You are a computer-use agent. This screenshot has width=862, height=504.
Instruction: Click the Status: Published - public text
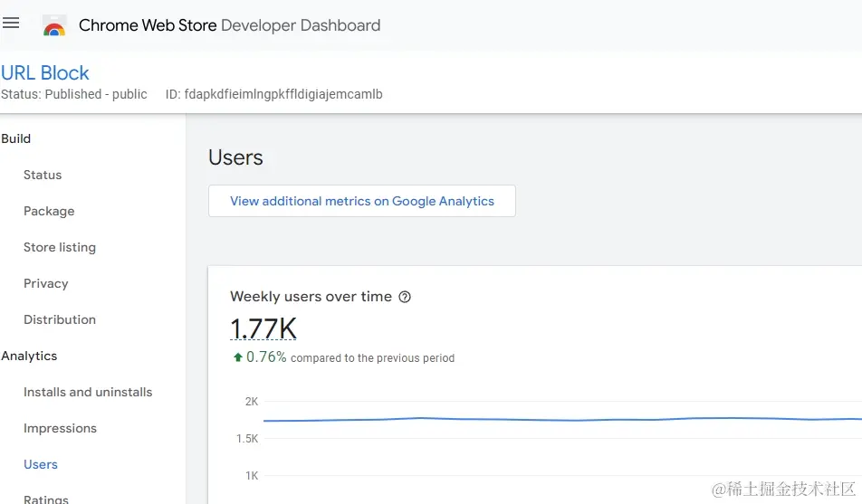coord(74,94)
